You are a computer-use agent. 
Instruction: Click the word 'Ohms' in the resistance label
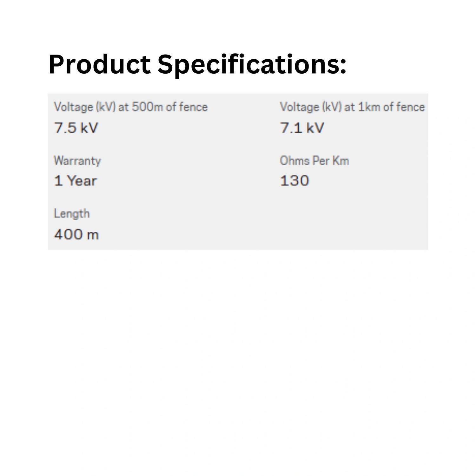(295, 161)
